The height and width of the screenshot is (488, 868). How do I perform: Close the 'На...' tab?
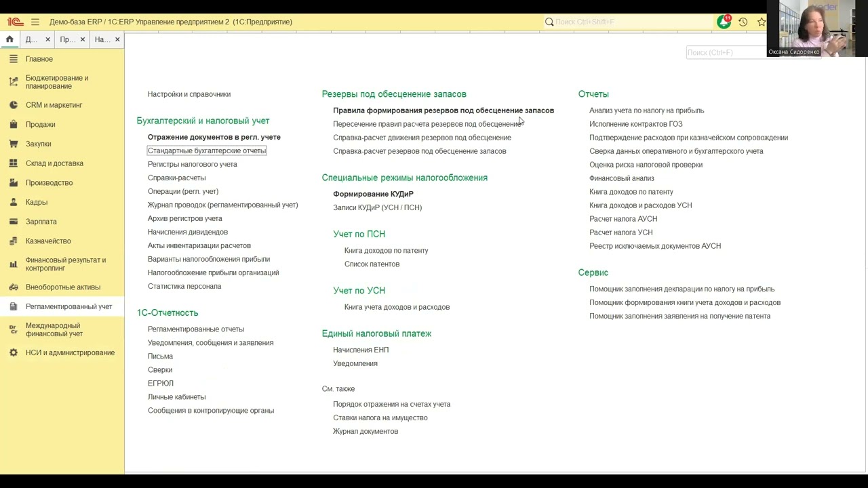click(117, 39)
